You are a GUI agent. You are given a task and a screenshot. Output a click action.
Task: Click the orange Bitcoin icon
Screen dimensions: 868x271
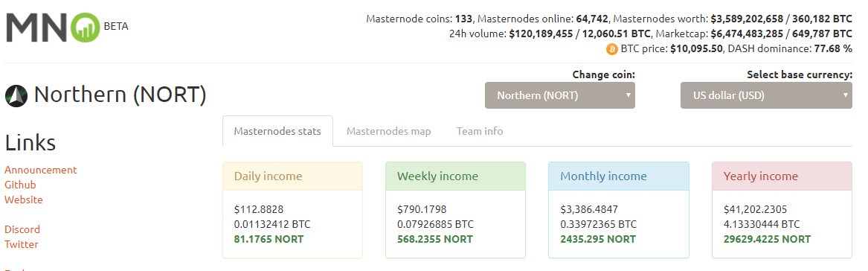(x=612, y=49)
